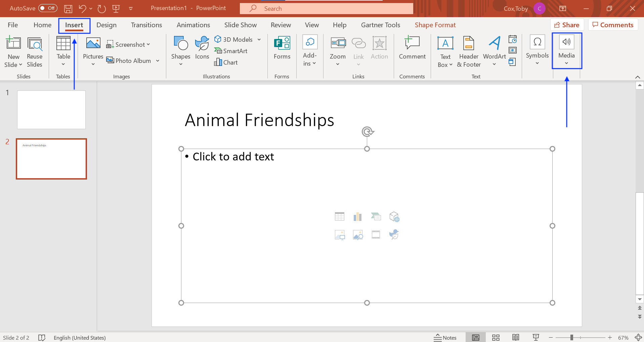
Task: Redo the last action
Action: [x=101, y=8]
